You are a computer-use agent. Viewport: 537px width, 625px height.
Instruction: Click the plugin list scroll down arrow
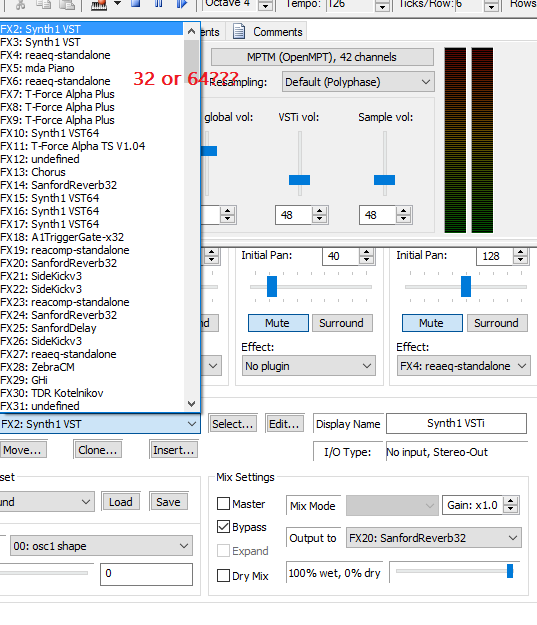point(191,404)
